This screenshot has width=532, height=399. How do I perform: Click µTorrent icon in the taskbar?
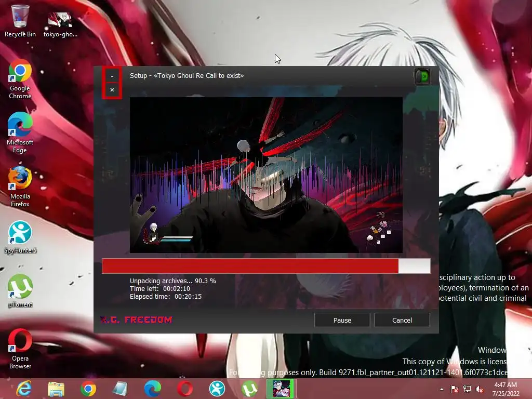coord(249,389)
